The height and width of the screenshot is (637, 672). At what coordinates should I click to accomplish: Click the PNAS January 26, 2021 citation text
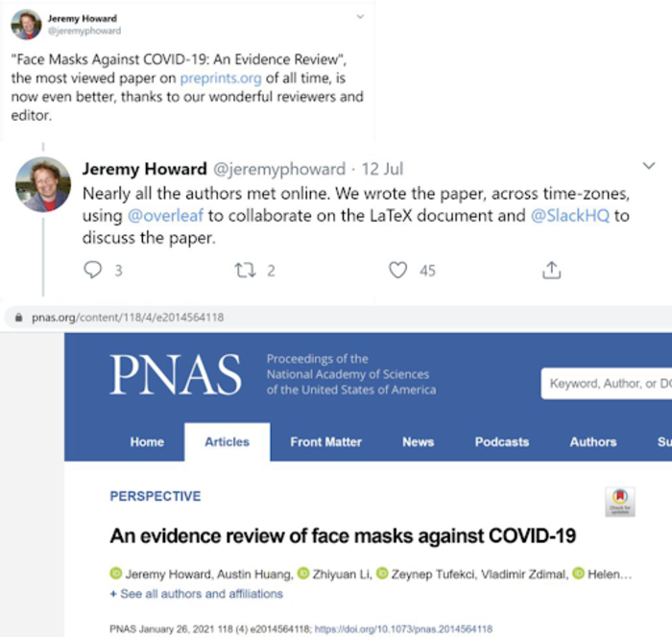[x=210, y=629]
